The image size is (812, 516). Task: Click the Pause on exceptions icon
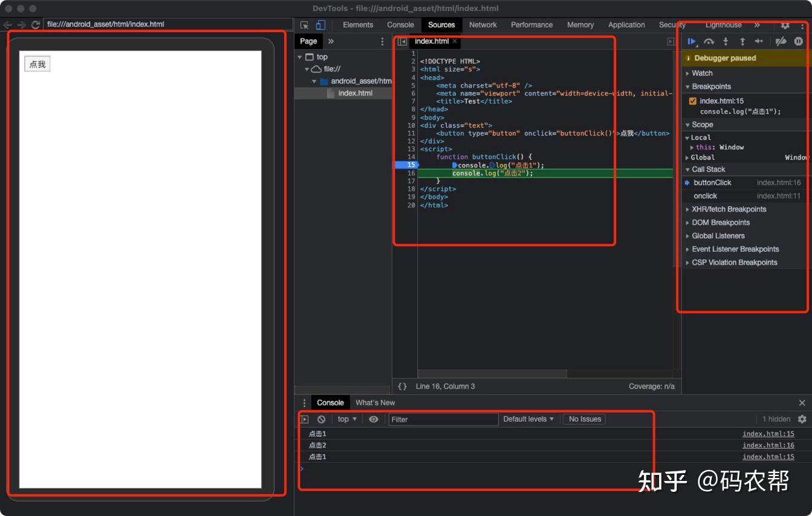[x=797, y=41]
